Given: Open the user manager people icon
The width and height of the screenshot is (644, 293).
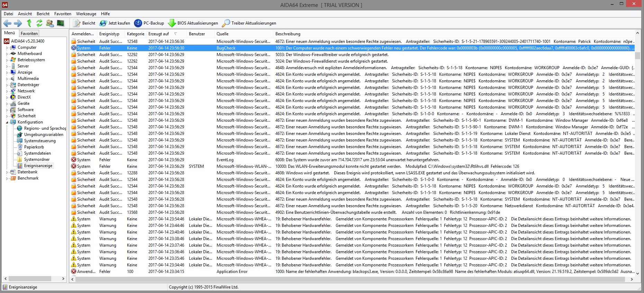Looking at the screenshot, I should [x=50, y=23].
